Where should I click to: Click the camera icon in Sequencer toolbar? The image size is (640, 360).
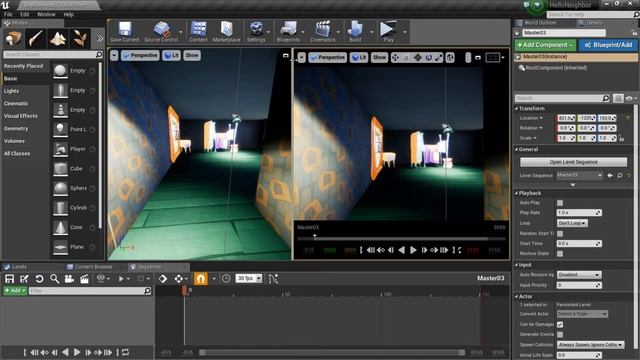(x=69, y=279)
